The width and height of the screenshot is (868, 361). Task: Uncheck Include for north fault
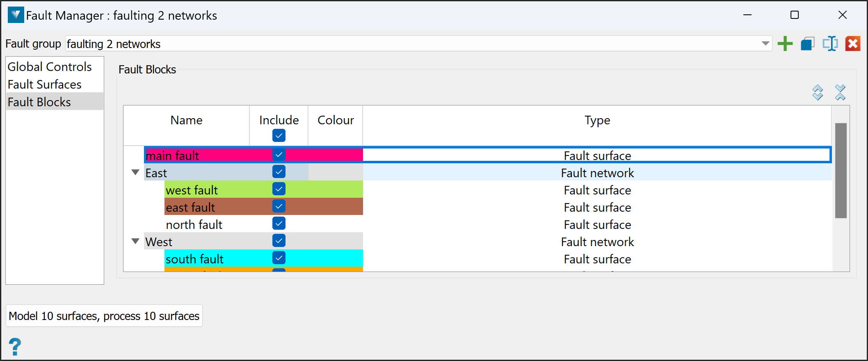pyautogui.click(x=279, y=224)
